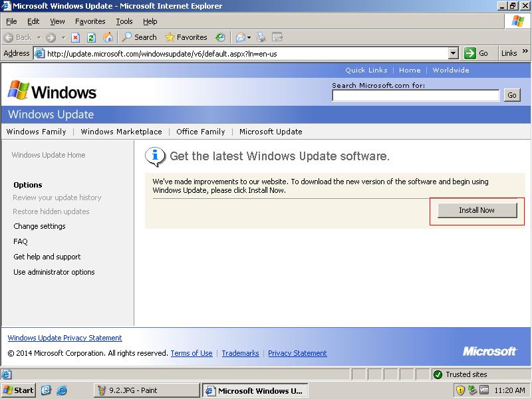The width and height of the screenshot is (532, 399).
Task: Click the Windows Update Privacy Statement link
Action: [x=65, y=338]
